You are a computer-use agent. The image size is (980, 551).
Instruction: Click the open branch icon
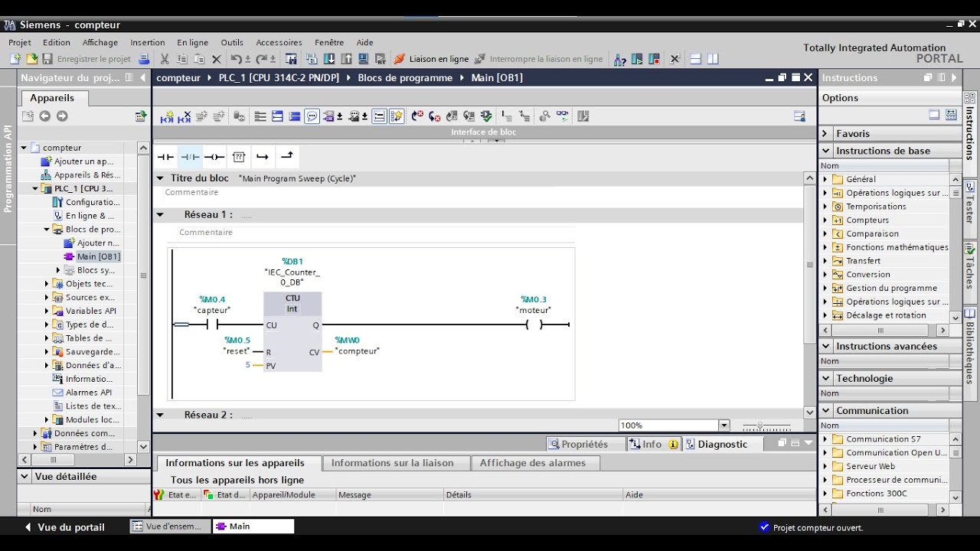pos(263,157)
